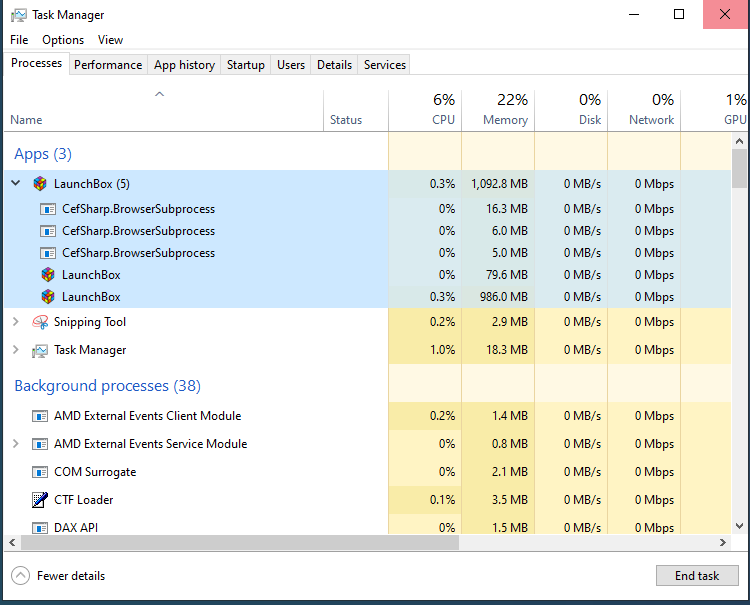The image size is (750, 605).
Task: Sort by the Network column header
Action: [644, 110]
